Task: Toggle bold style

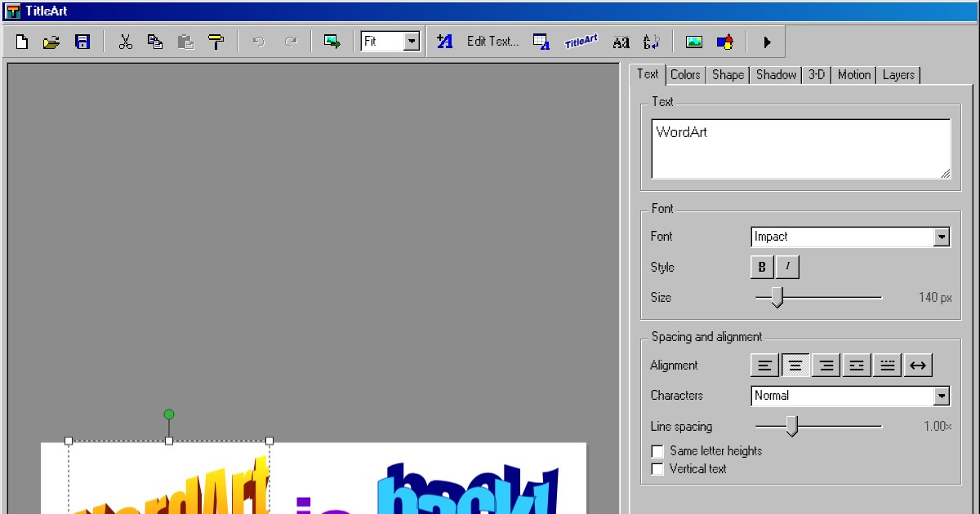Action: point(762,267)
